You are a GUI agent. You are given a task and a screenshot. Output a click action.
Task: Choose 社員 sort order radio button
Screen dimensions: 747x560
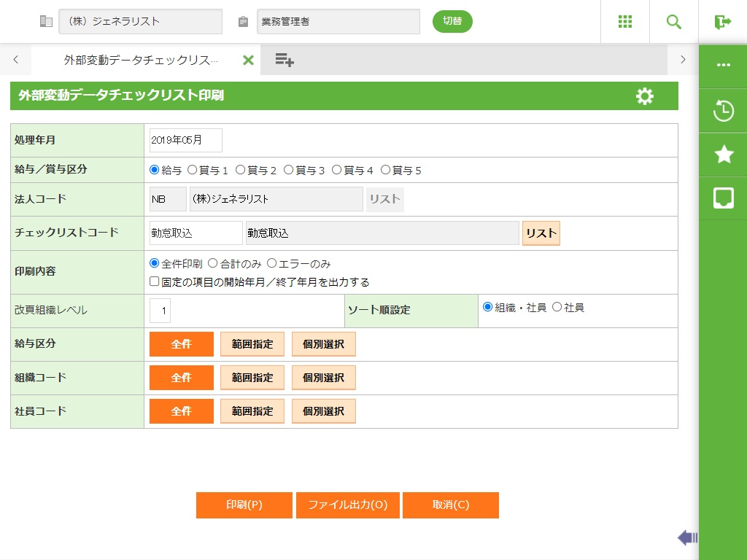(x=557, y=307)
